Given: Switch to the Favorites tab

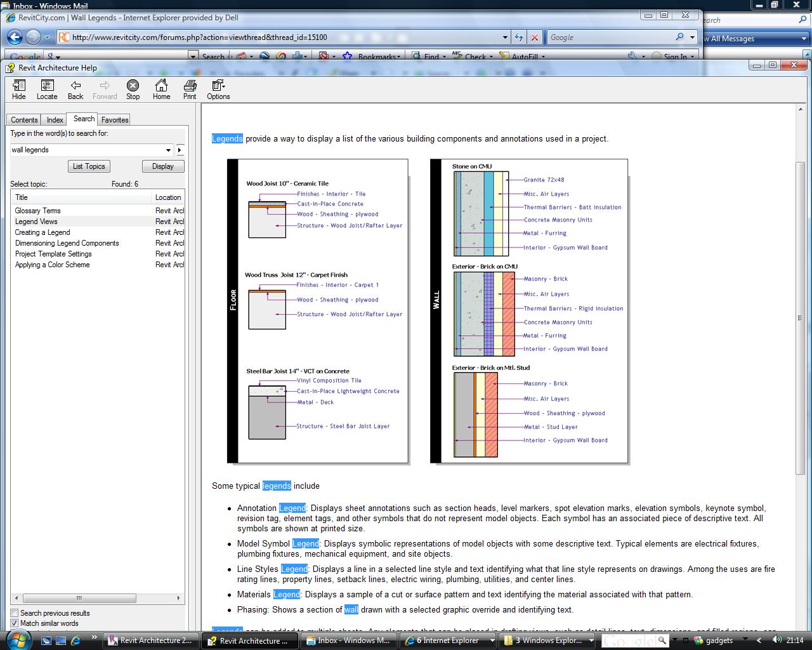Looking at the screenshot, I should point(115,120).
